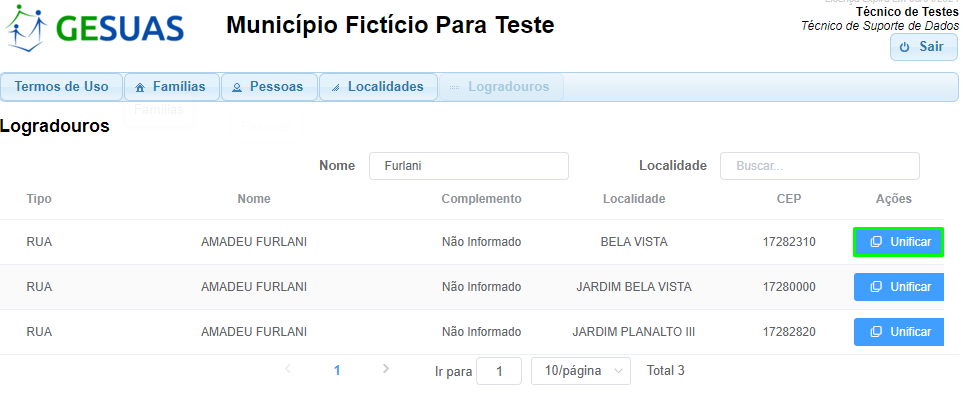Select the JARDIM BELA VISTA locality cell
The width and height of the screenshot is (963, 393).
[x=634, y=287]
